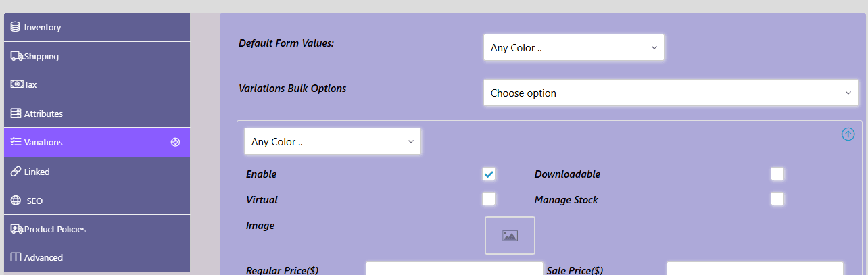Tick the Virtual checkbox
Image resolution: width=868 pixels, height=275 pixels.
pyautogui.click(x=489, y=199)
